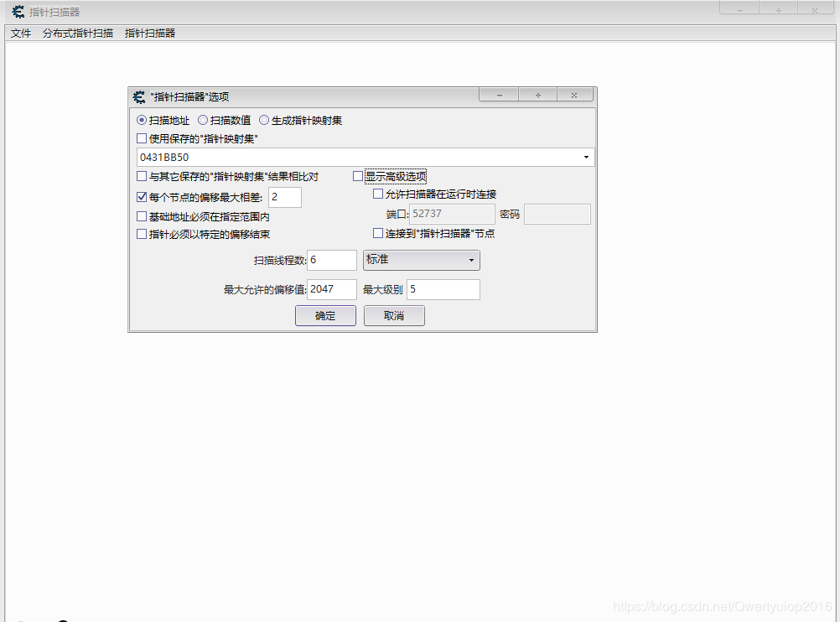The width and height of the screenshot is (840, 622).
Task: Enable the 使用保存的"指针映射集" checkbox
Action: [x=142, y=138]
